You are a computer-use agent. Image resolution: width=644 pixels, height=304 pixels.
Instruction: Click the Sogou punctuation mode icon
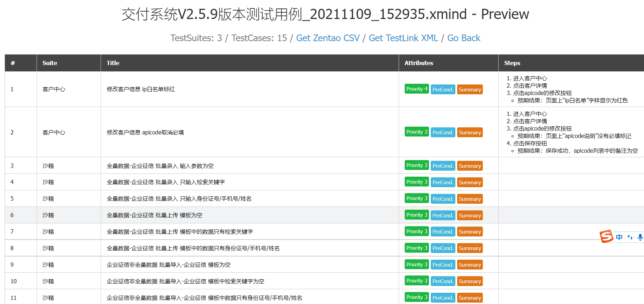[630, 237]
